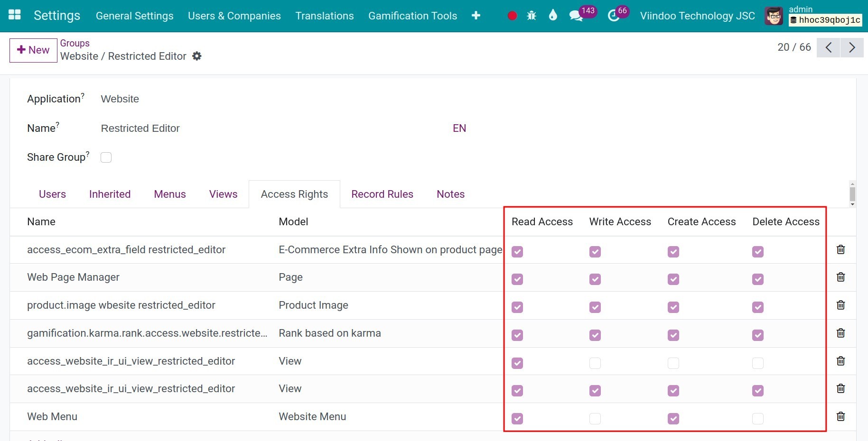Sort by Read Access column header
The width and height of the screenshot is (868, 441).
coord(542,221)
